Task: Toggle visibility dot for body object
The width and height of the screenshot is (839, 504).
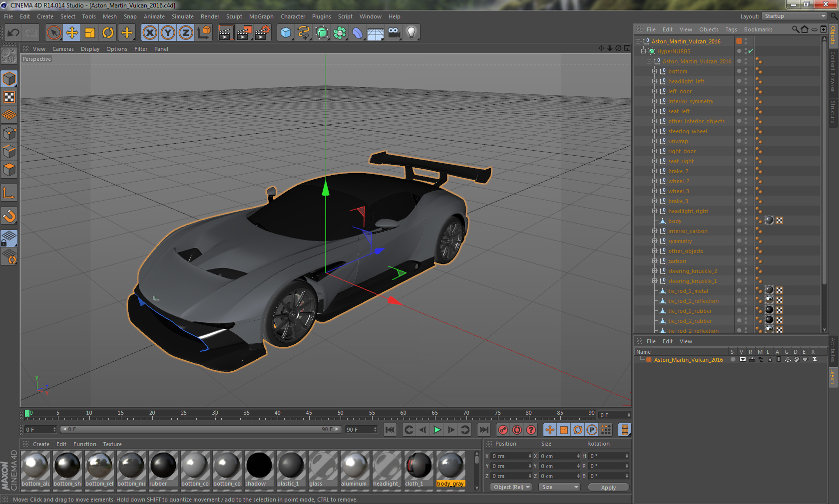Action: coord(739,221)
